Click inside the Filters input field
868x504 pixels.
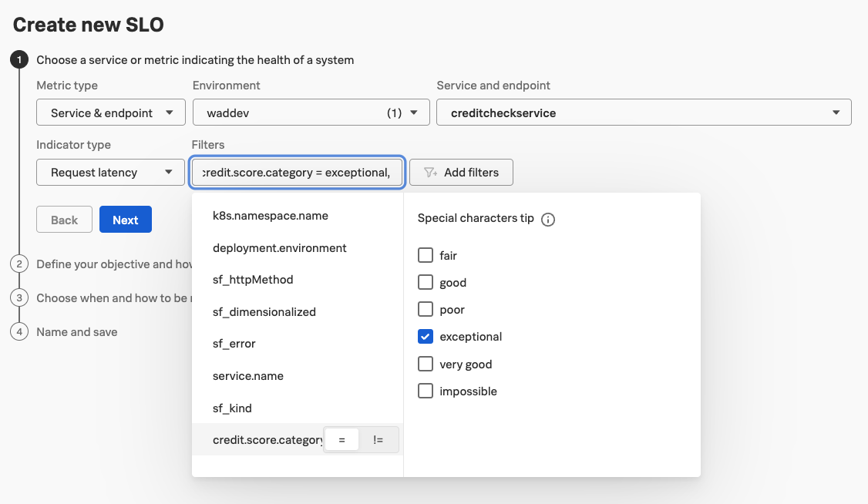pos(297,172)
